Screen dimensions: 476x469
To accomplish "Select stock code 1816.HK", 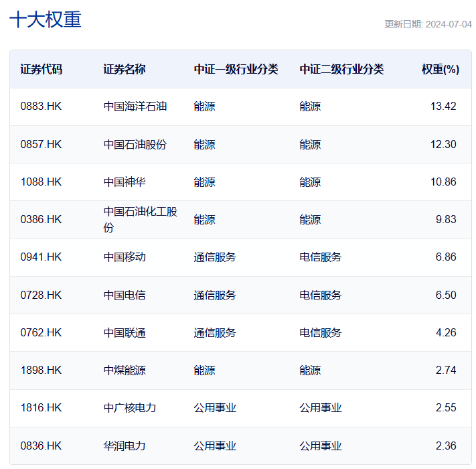I will click(41, 407).
